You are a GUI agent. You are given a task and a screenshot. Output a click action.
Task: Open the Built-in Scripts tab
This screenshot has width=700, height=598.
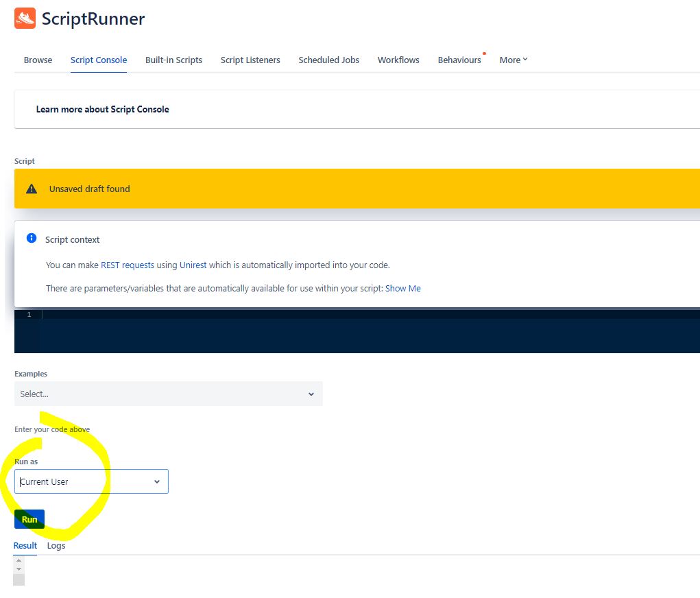(x=173, y=60)
